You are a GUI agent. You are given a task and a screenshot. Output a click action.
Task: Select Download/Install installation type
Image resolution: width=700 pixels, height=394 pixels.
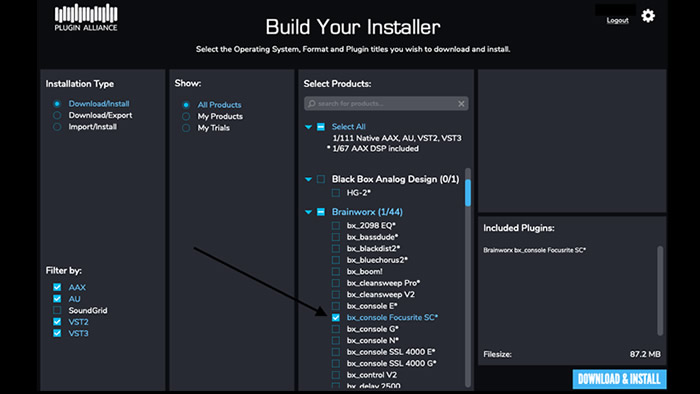pyautogui.click(x=57, y=104)
